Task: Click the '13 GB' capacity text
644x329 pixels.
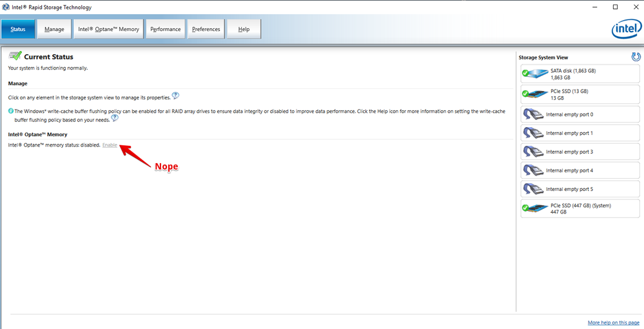Action: coord(558,98)
